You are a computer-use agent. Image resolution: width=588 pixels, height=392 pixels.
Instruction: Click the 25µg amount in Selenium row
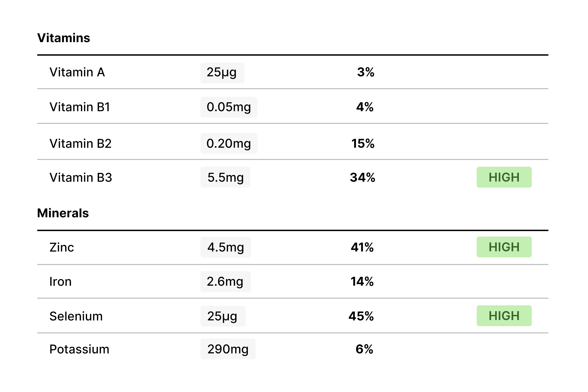pos(223,316)
